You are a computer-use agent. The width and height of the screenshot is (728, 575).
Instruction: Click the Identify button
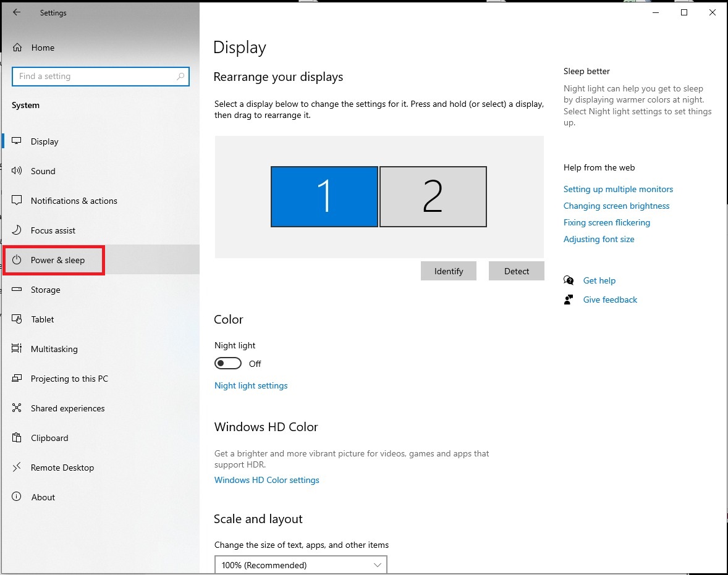coord(449,271)
